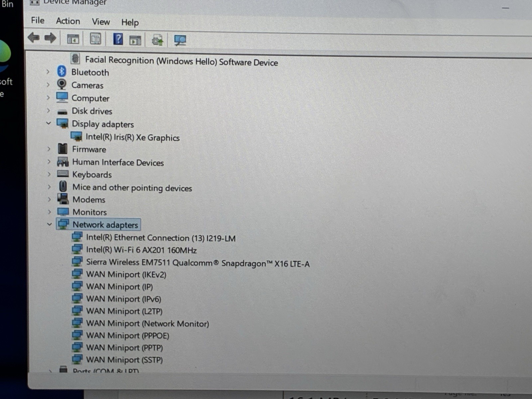Screen dimensions: 532x399
Task: Select WAN Miniport (SSTP)
Action: (124, 359)
